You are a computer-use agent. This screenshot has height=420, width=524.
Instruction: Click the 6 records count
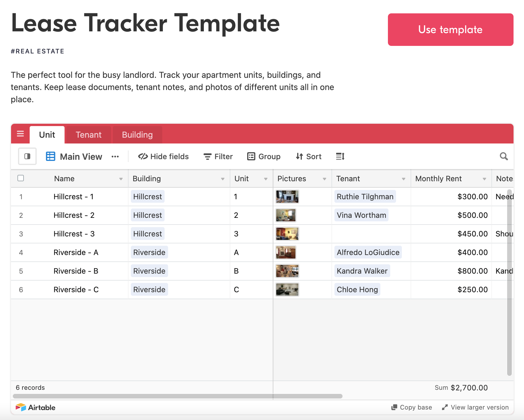[30, 388]
